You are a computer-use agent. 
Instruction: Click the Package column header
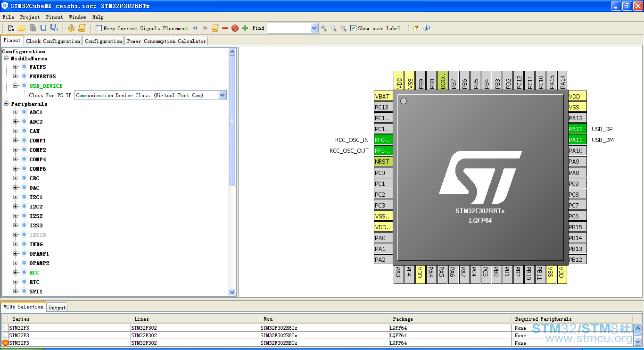tap(450, 319)
